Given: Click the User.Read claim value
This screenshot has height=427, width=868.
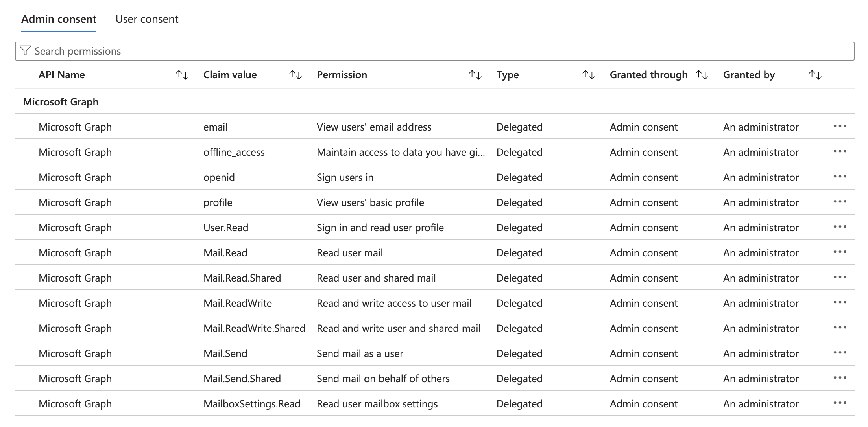Looking at the screenshot, I should point(226,228).
